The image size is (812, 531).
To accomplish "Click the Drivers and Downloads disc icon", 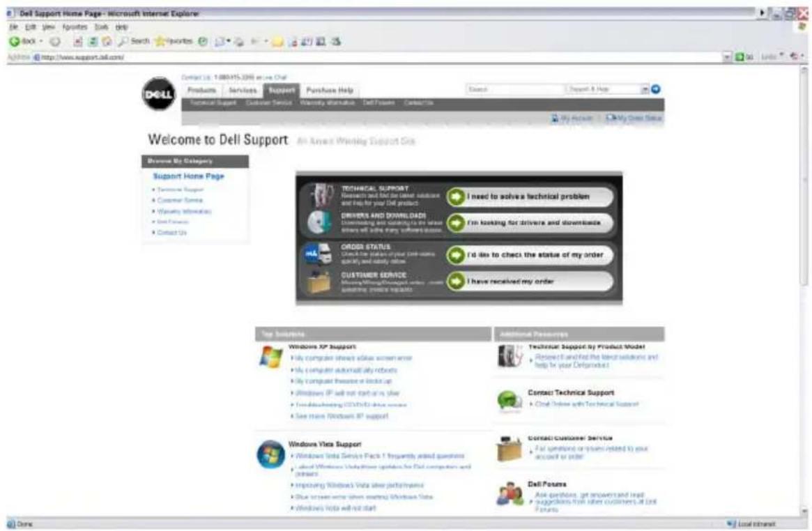I will [319, 222].
